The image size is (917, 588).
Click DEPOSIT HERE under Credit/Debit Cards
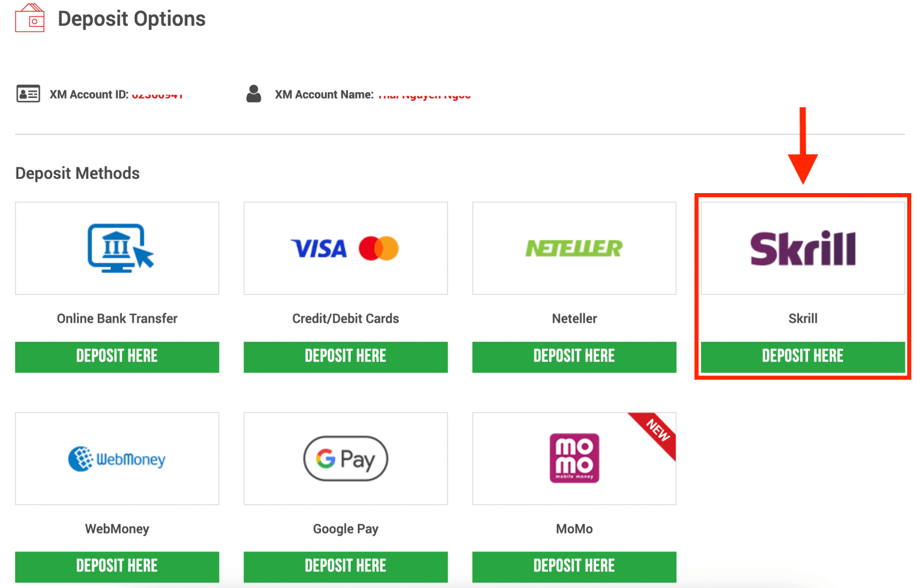coord(345,356)
